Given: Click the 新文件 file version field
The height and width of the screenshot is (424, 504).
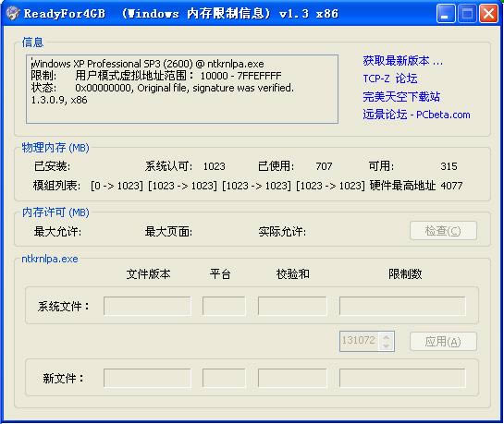Looking at the screenshot, I should tap(147, 378).
